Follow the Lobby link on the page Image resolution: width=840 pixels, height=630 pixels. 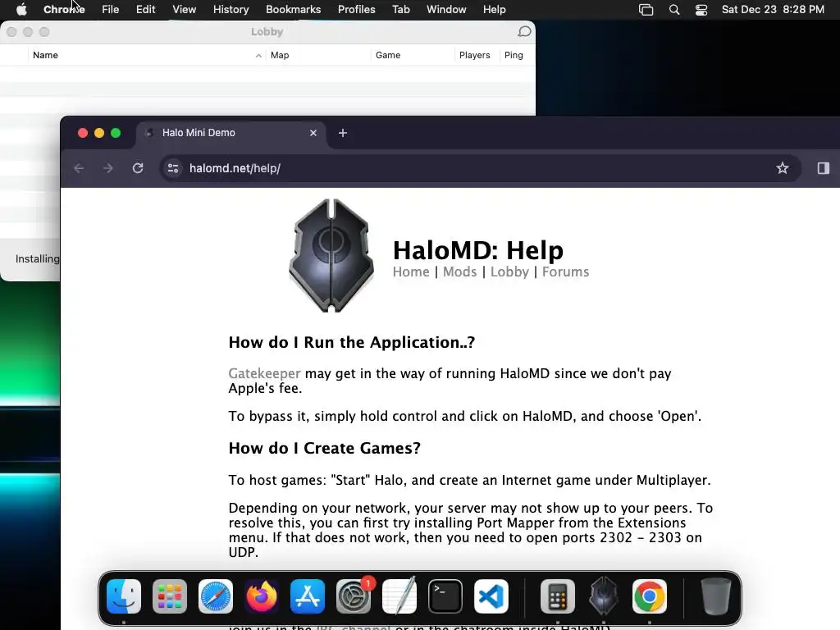click(509, 272)
